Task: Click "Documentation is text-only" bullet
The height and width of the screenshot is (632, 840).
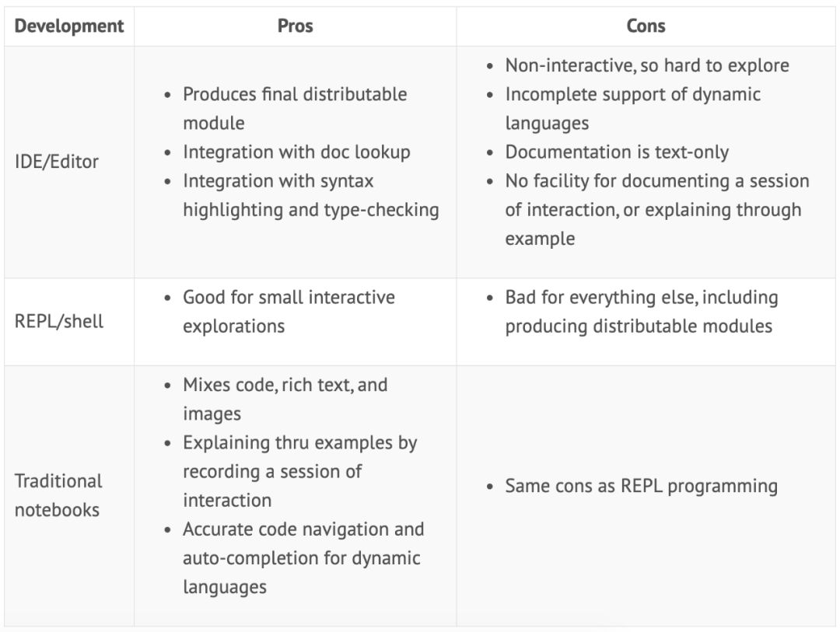Action: (x=617, y=152)
